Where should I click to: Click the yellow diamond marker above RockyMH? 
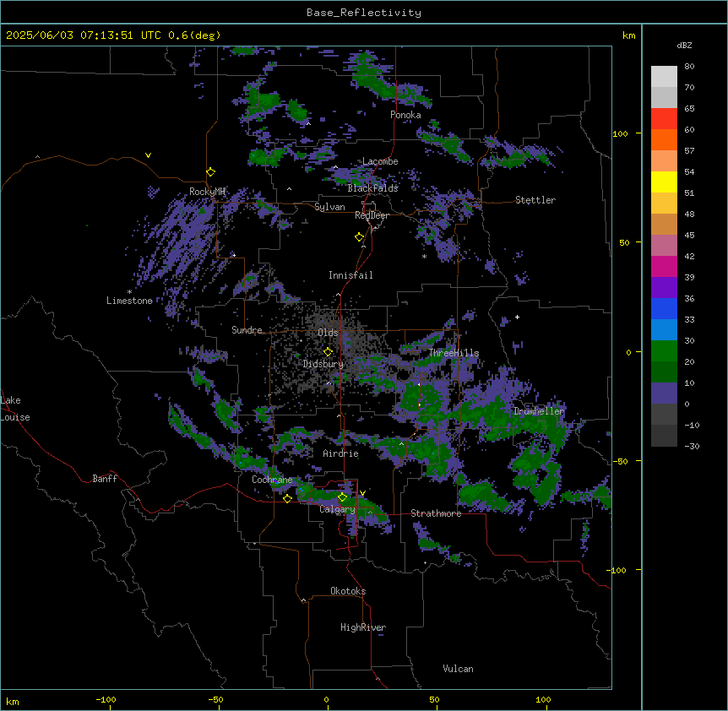210,171
